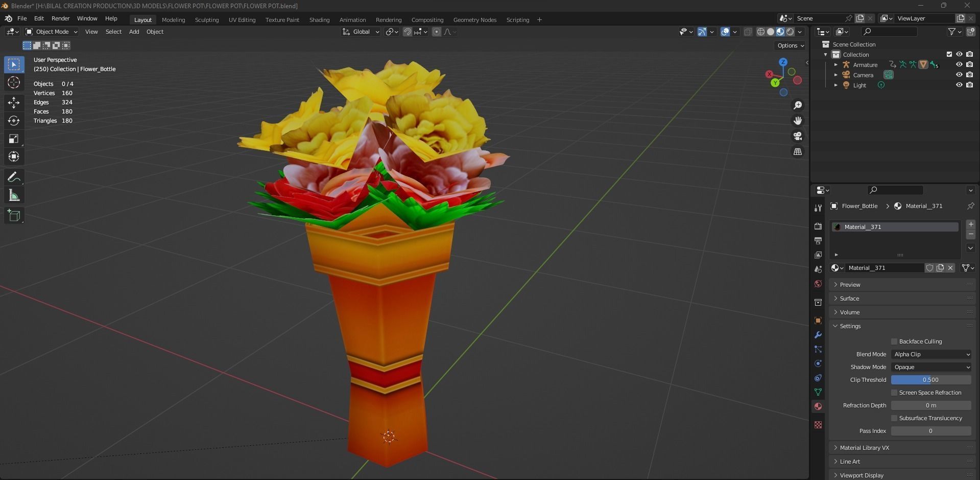Select Material_371 slot in list
This screenshot has width=980, height=480.
895,227
